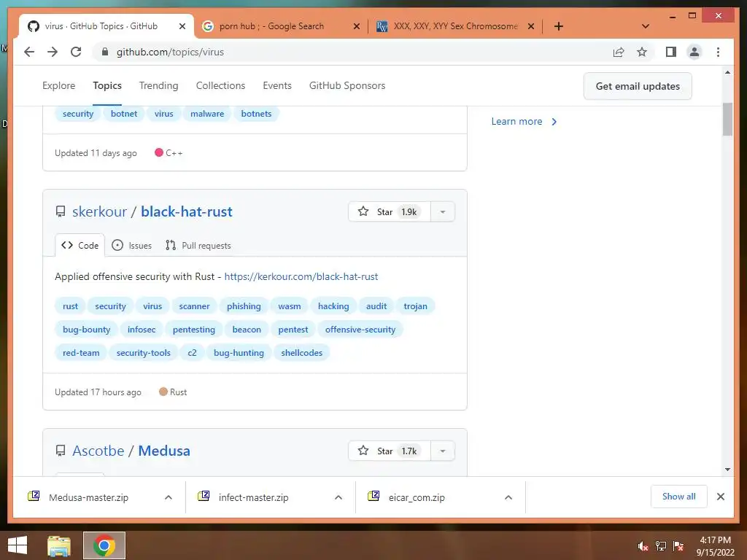Switch to the XXX, XXY, XYY tab
The width and height of the screenshot is (747, 560).
point(455,26)
